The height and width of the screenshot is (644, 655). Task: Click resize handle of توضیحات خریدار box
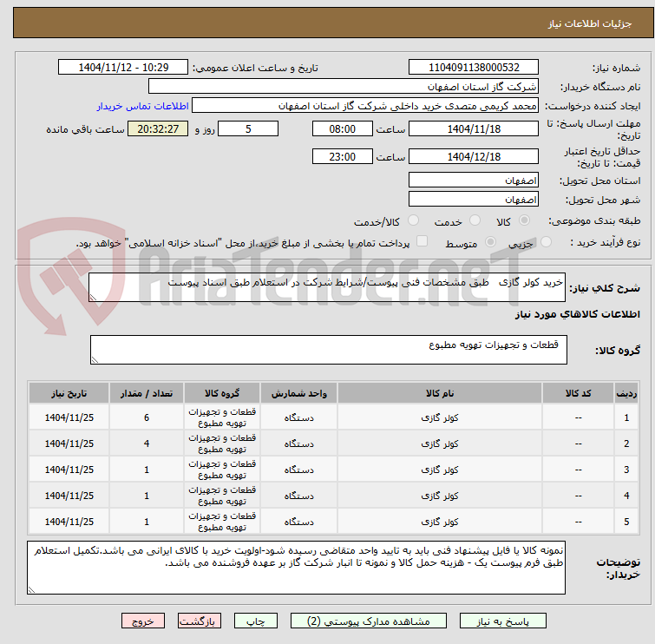point(31,589)
